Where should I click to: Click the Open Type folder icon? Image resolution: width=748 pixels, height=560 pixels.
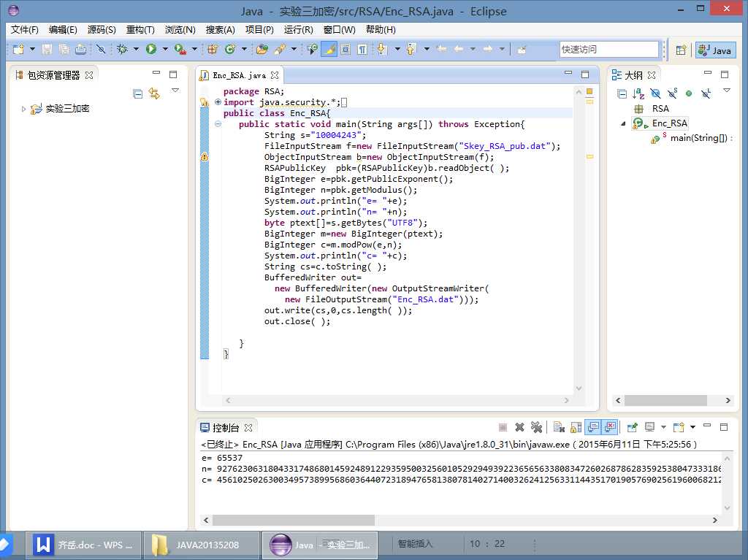(x=262, y=49)
